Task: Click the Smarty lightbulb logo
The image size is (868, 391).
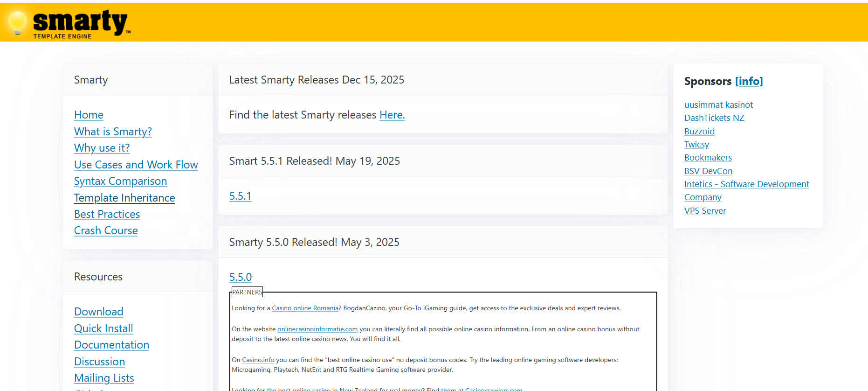Action: (x=18, y=23)
